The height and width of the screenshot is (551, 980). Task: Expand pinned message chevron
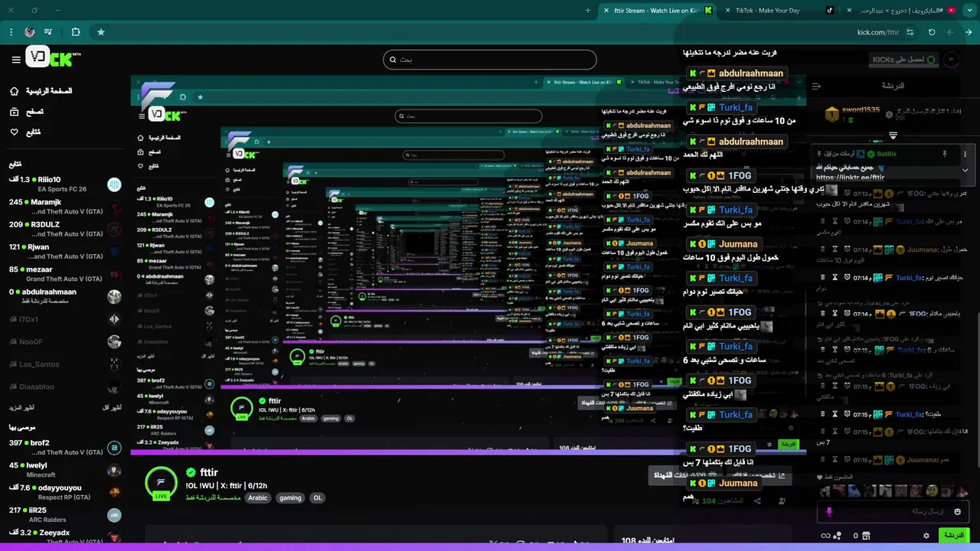[x=965, y=170]
